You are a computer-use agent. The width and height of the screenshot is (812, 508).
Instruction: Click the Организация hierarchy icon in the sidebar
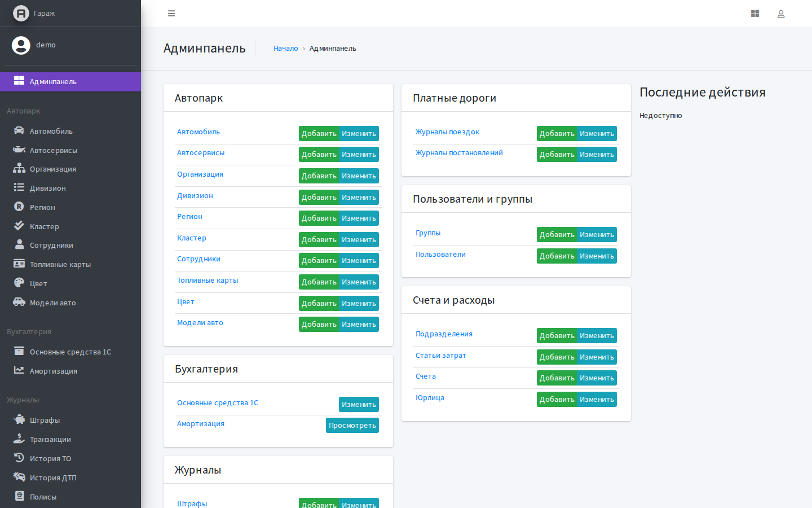coord(19,168)
